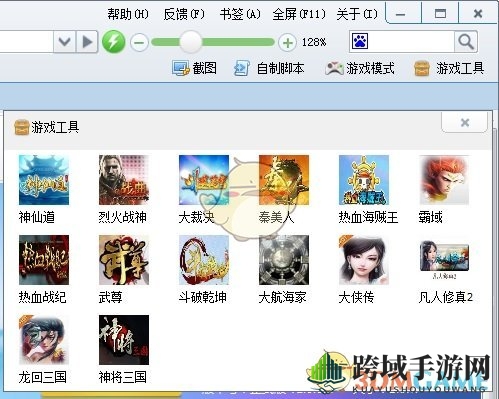Open the 热血海贼王 game icon
The width and height of the screenshot is (499, 399).
click(364, 180)
